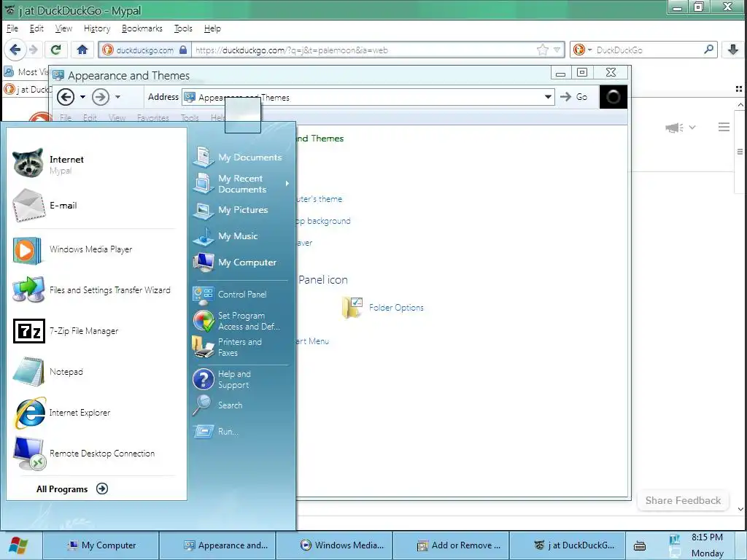
Task: Open My Documents folder
Action: pyautogui.click(x=241, y=157)
